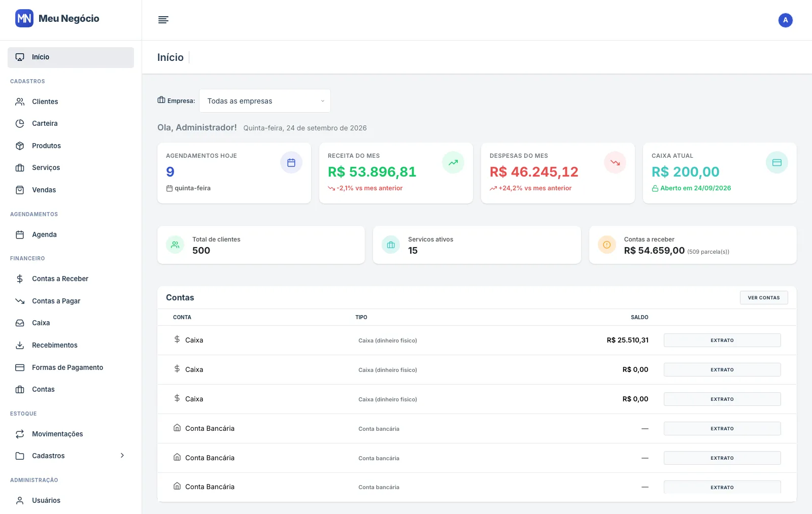Image resolution: width=812 pixels, height=514 pixels.
Task: Click the Produtos box icon in sidebar
Action: [x=20, y=146]
